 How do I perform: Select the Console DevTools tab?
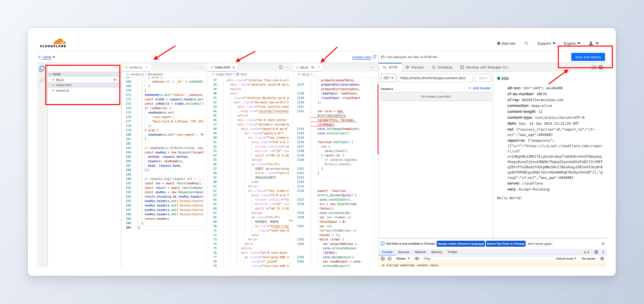pos(387,252)
